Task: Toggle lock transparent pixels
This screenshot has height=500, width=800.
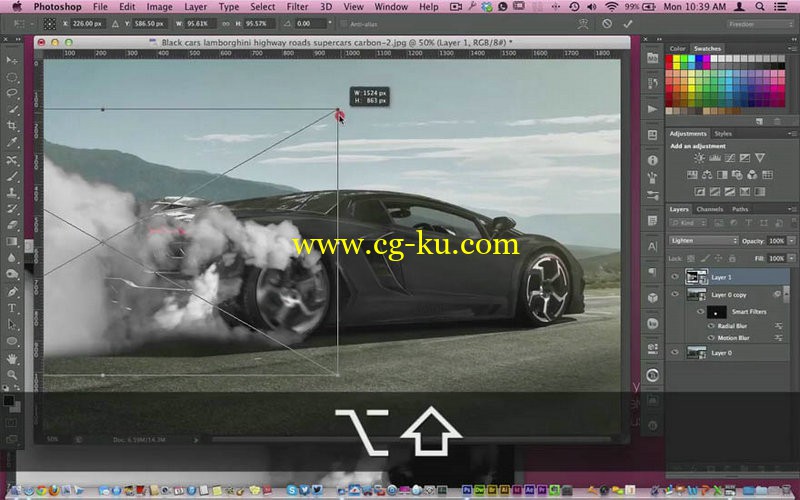Action: [x=690, y=259]
